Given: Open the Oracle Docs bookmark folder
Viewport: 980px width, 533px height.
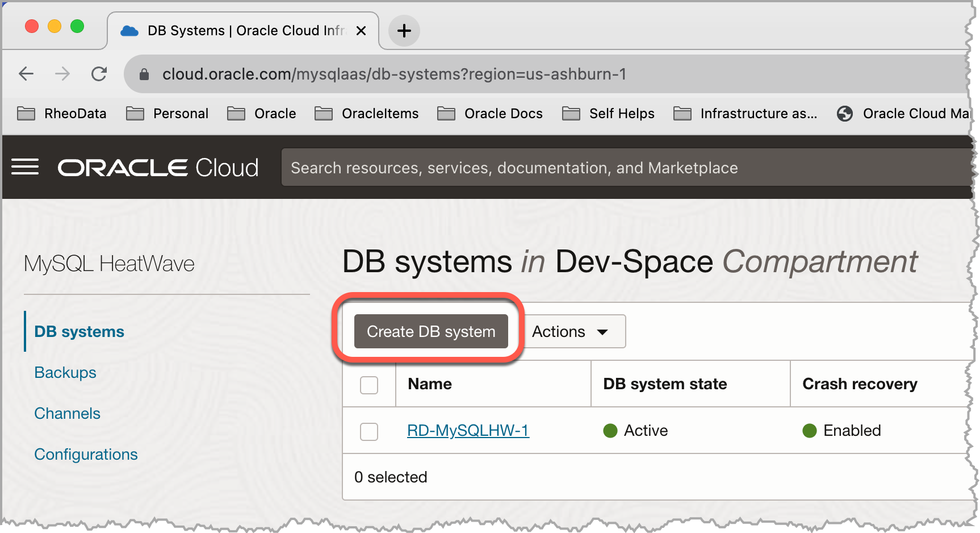Looking at the screenshot, I should 490,114.
